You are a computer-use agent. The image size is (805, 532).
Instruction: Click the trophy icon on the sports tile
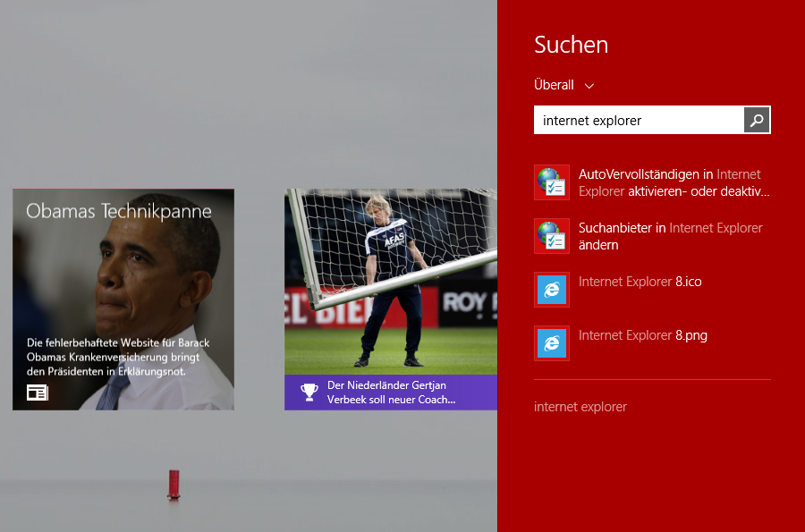(309, 393)
